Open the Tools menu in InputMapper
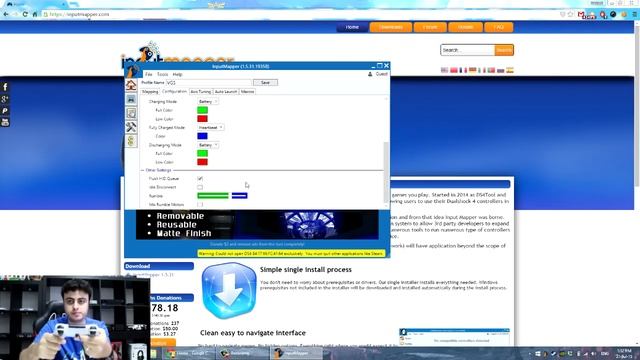Viewport: 640px width, 360px height. pyautogui.click(x=162, y=74)
